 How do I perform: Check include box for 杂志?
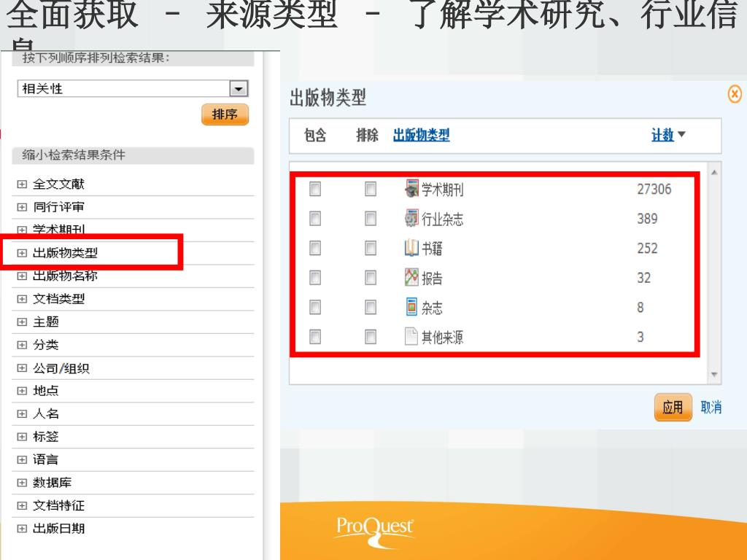[315, 307]
